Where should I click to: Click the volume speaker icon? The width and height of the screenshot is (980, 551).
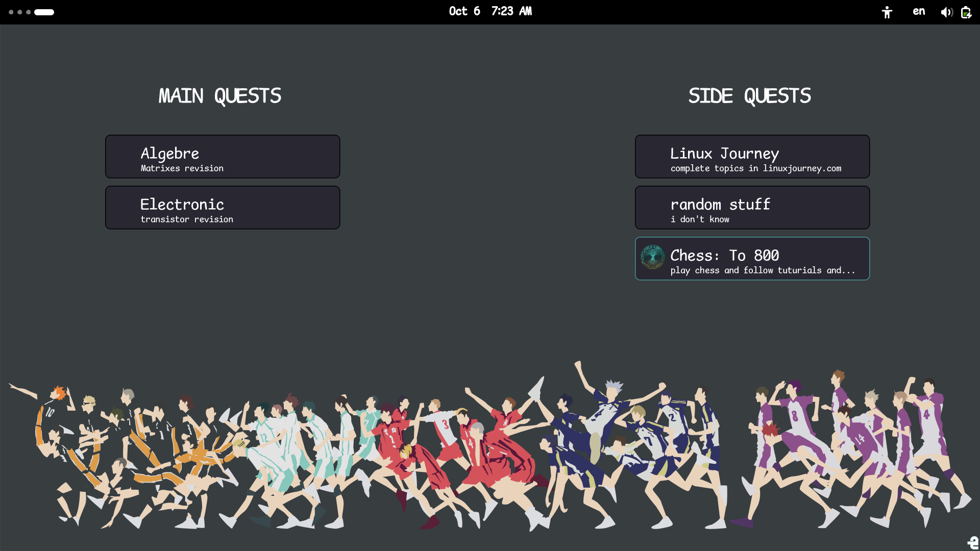click(x=946, y=12)
